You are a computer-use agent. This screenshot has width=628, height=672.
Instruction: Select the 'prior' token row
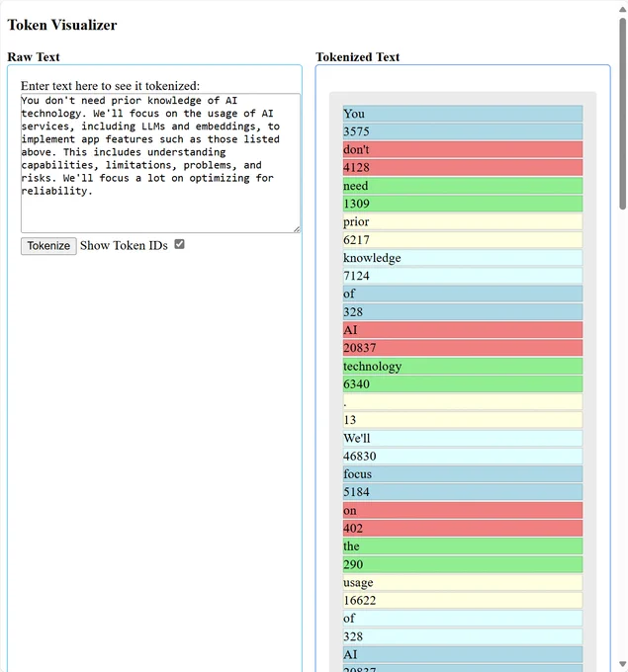click(x=463, y=221)
